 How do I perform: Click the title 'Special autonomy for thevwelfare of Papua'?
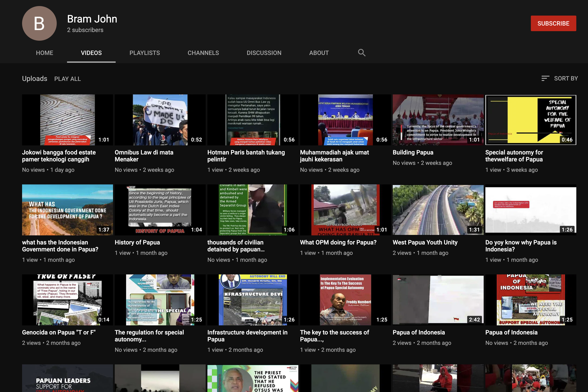(x=514, y=156)
